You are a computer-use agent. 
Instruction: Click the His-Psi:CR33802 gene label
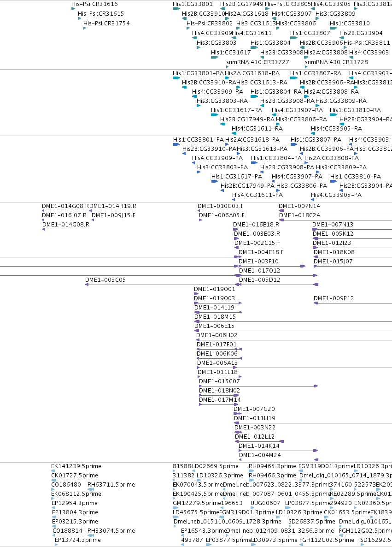coord(210,24)
